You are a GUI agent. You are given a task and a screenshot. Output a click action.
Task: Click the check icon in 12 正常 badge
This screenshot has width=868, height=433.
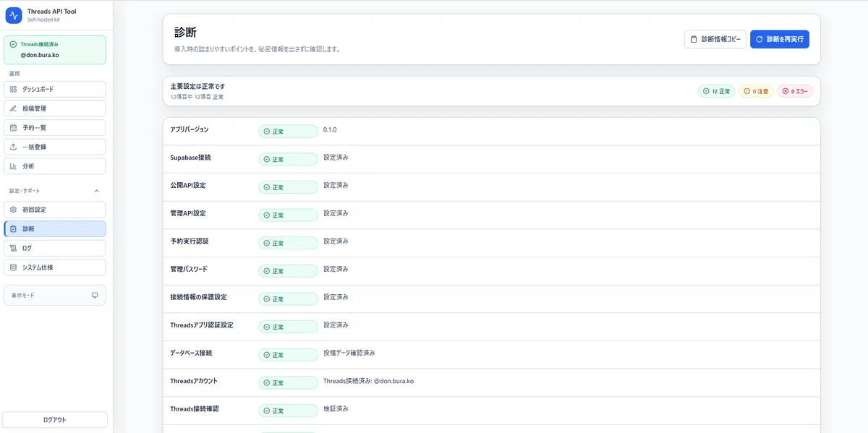pyautogui.click(x=706, y=92)
